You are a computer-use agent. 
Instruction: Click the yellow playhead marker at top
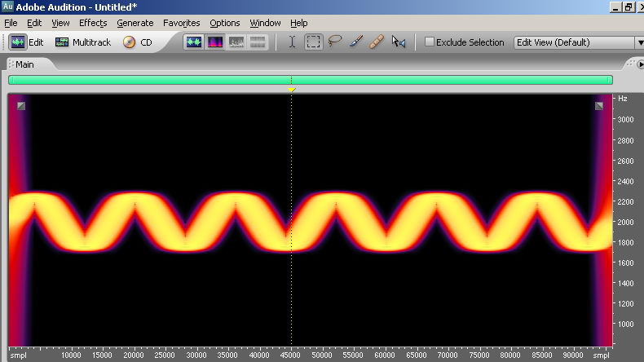[292, 89]
